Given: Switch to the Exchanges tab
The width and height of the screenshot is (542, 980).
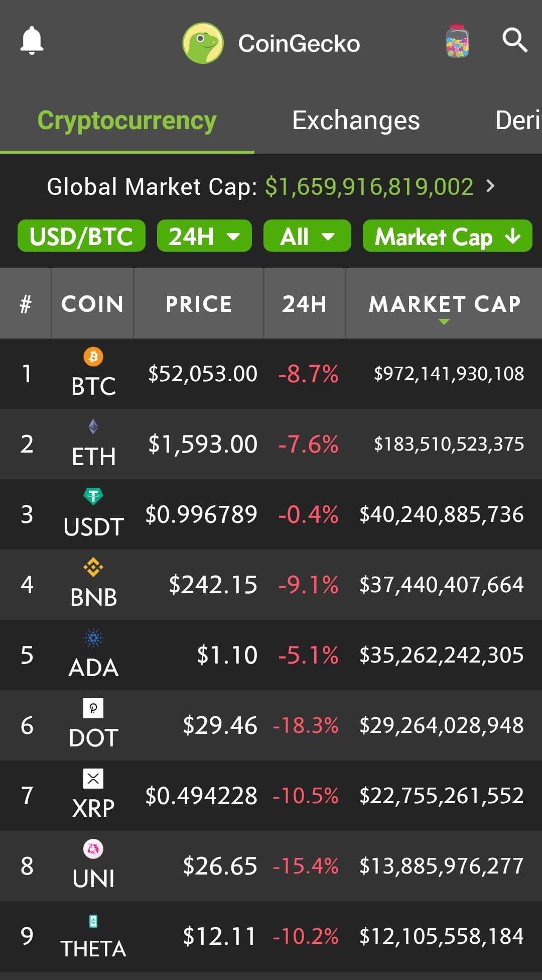Looking at the screenshot, I should click(356, 121).
